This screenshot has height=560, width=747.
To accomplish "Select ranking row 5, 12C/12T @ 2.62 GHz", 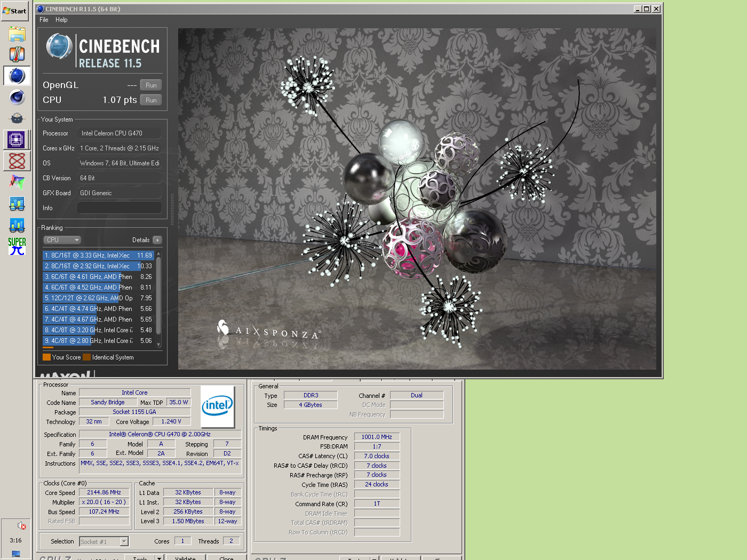I will (x=99, y=298).
